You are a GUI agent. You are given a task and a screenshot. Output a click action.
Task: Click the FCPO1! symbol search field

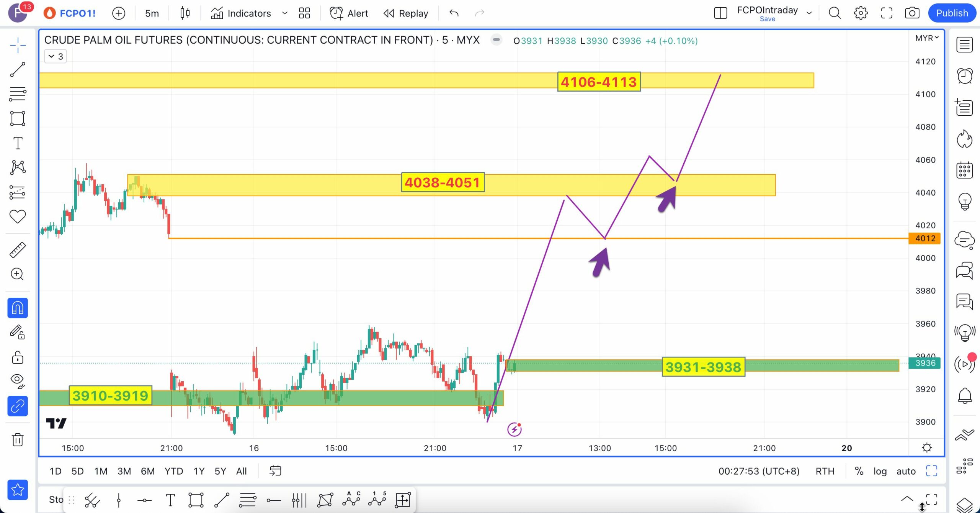[x=77, y=13]
